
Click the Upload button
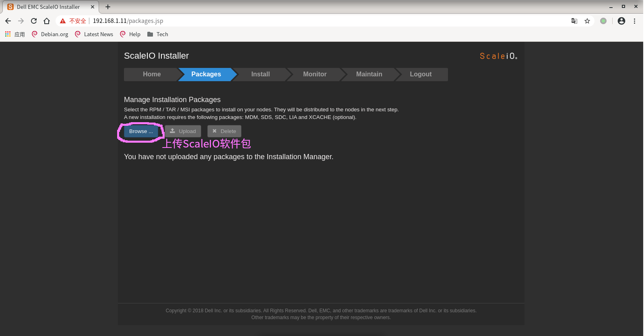pyautogui.click(x=183, y=131)
